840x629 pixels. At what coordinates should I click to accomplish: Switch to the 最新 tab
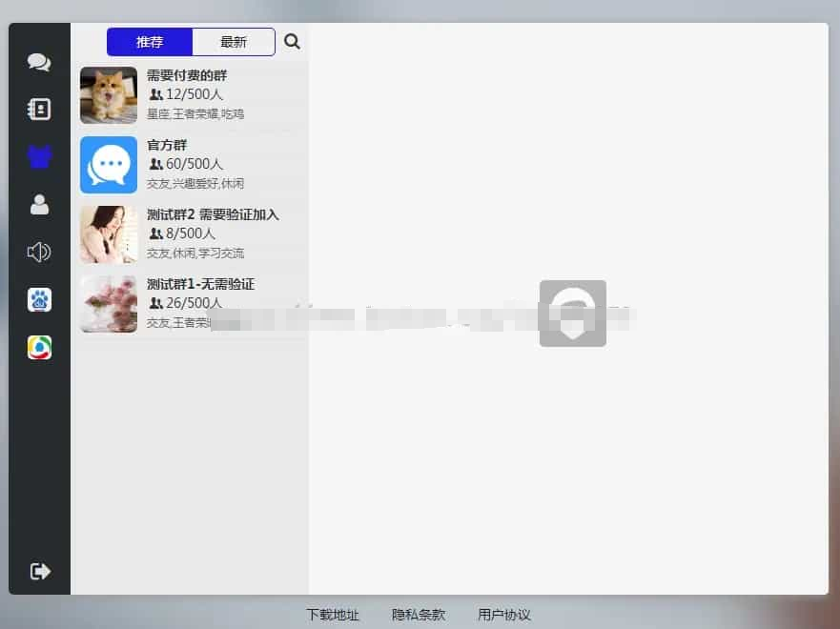click(234, 42)
